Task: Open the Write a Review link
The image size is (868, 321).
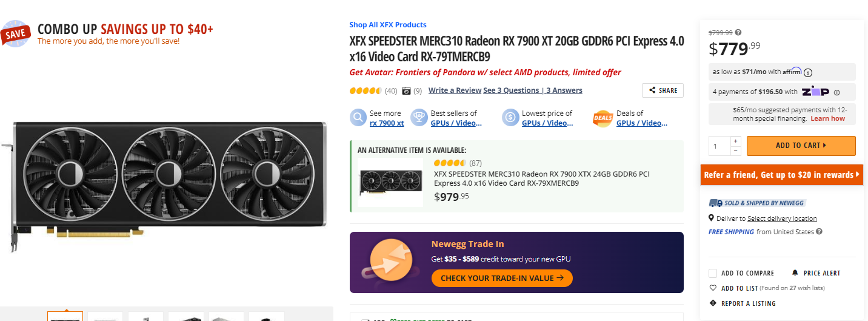Action: (455, 90)
